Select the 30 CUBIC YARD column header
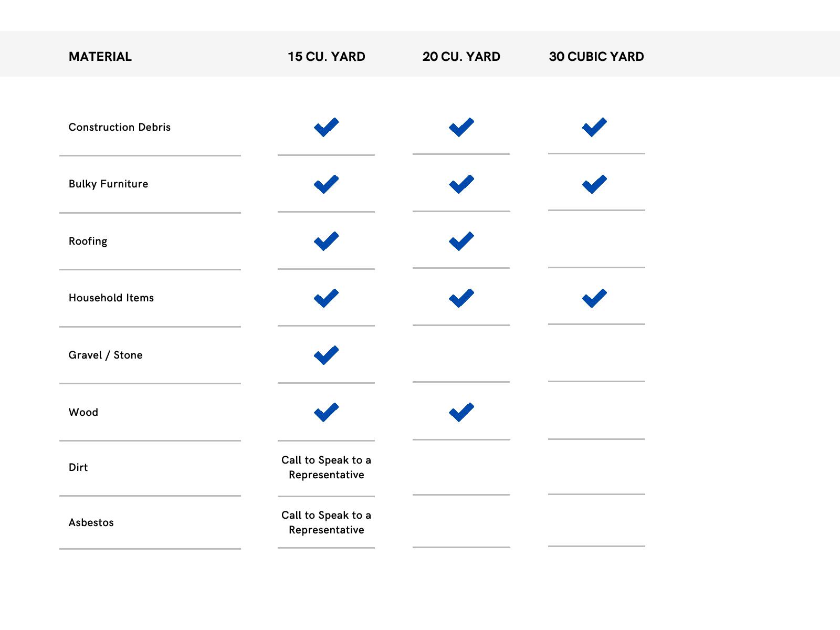Image resolution: width=840 pixels, height=630 pixels. (x=596, y=57)
